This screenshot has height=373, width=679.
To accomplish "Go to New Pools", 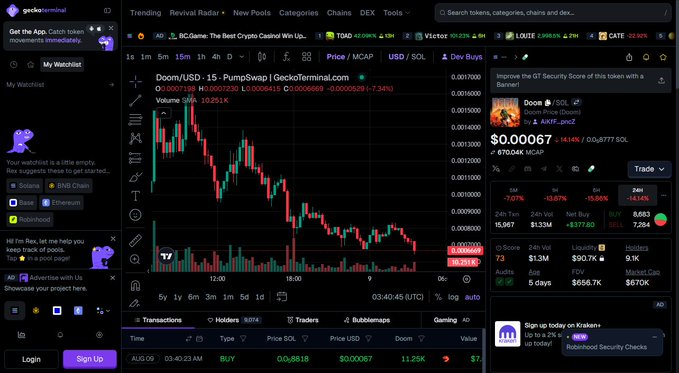I will coord(252,13).
